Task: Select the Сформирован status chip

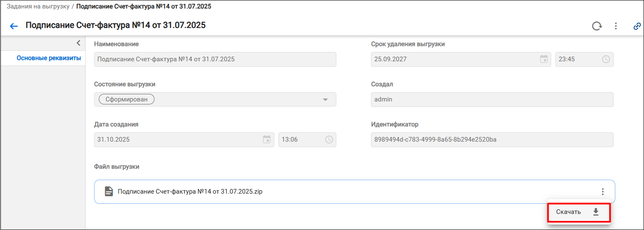Action: 127,99
